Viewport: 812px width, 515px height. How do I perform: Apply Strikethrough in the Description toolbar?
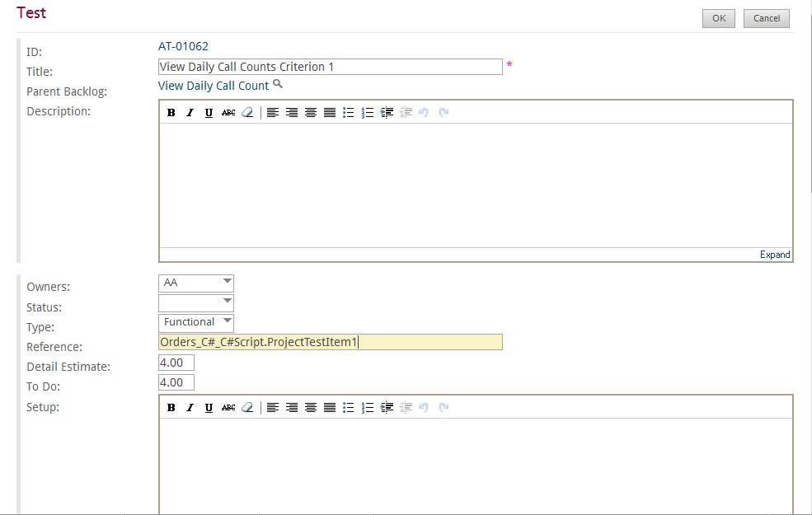click(228, 112)
